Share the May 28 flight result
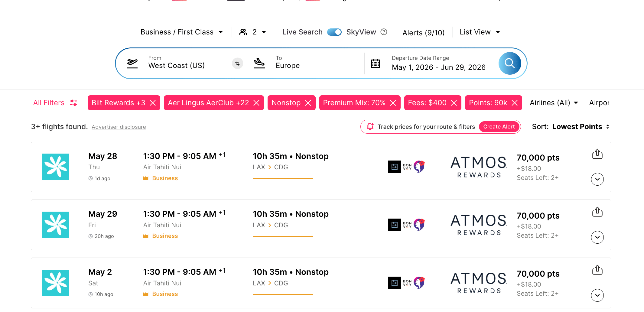644x312 pixels. 597,154
